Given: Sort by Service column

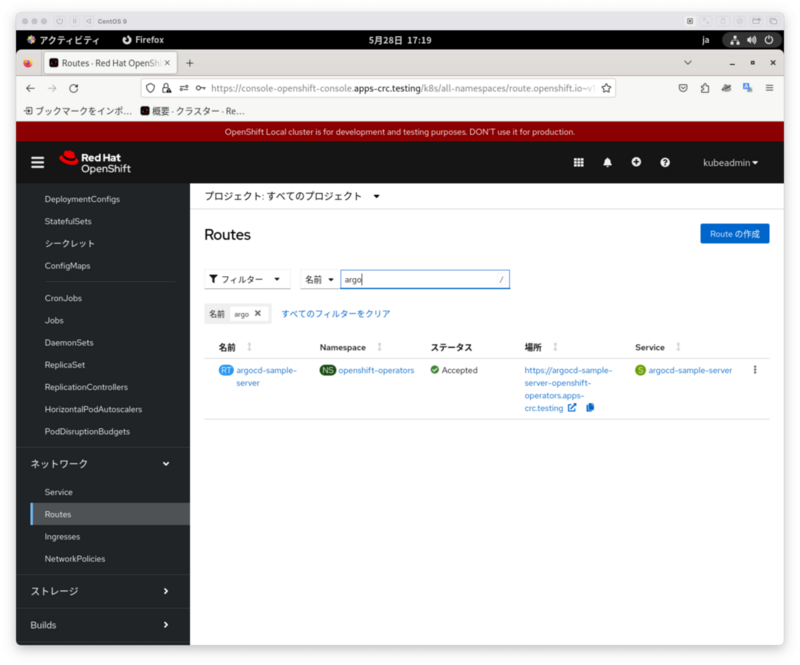Looking at the screenshot, I should 658,347.
